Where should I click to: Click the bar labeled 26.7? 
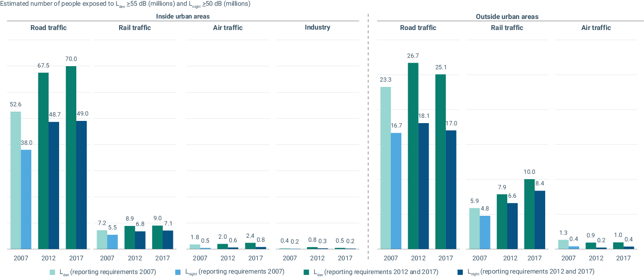413,156
